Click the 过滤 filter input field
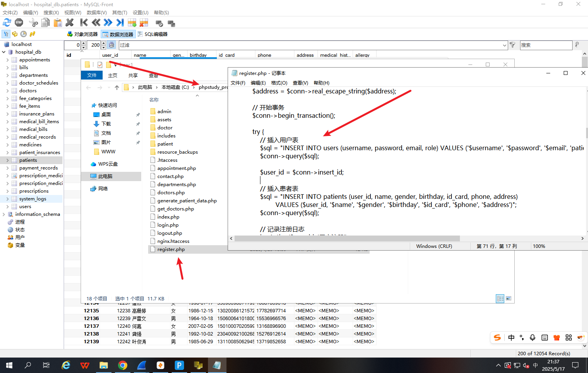This screenshot has width=588, height=373. [310, 45]
